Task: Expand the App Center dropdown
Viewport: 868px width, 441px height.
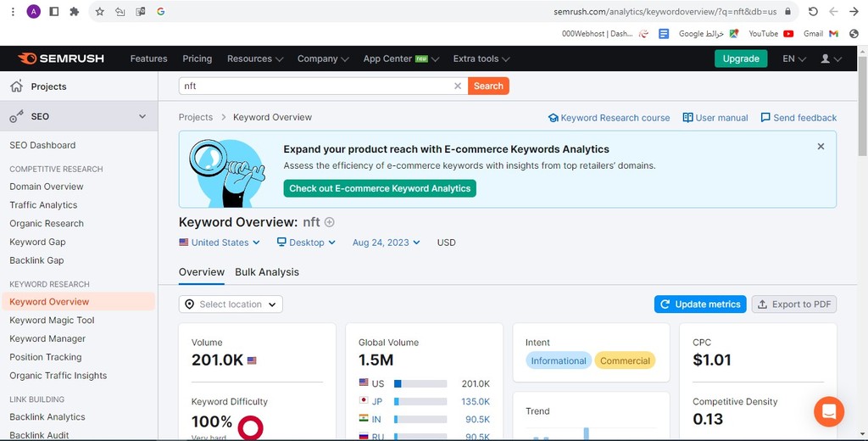Action: 401,59
